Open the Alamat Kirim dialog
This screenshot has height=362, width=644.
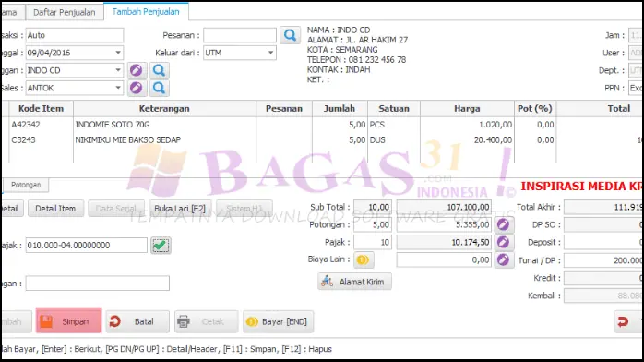click(x=354, y=282)
